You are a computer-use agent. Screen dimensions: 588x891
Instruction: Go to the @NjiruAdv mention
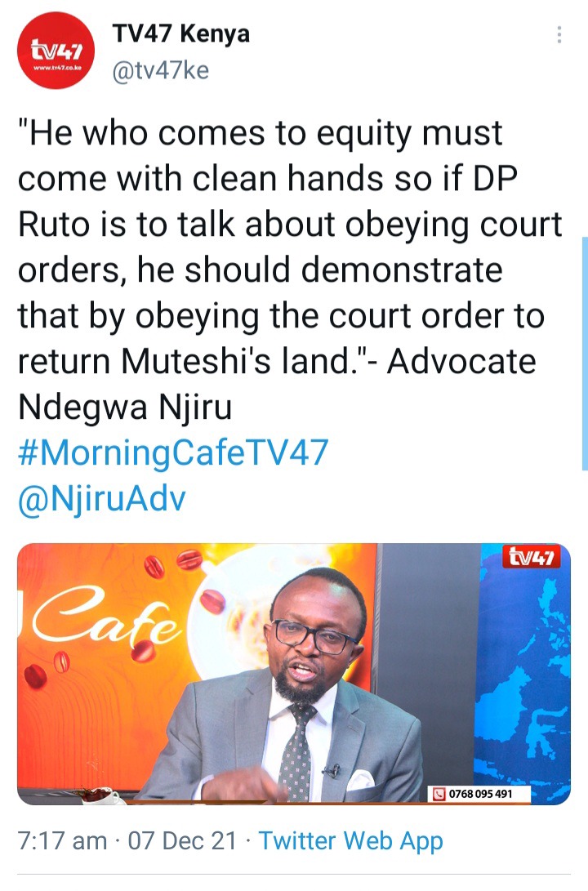click(102, 499)
